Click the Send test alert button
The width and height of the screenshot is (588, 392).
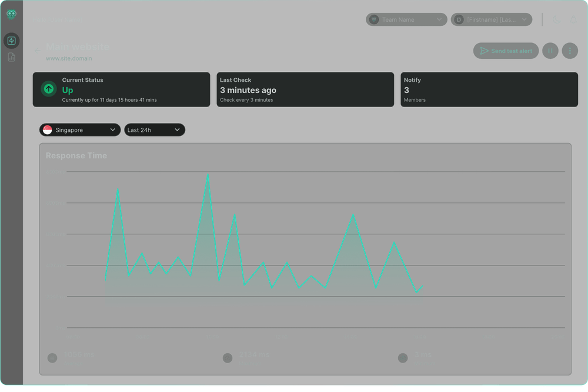[506, 51]
